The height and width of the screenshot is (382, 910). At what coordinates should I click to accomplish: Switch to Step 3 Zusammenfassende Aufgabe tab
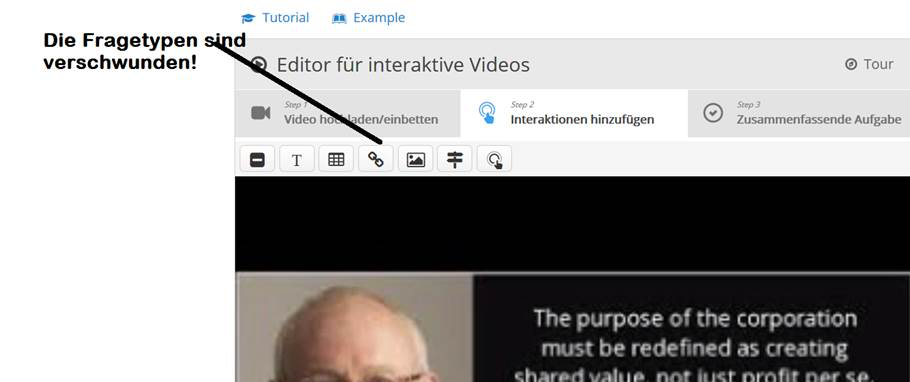click(x=799, y=113)
